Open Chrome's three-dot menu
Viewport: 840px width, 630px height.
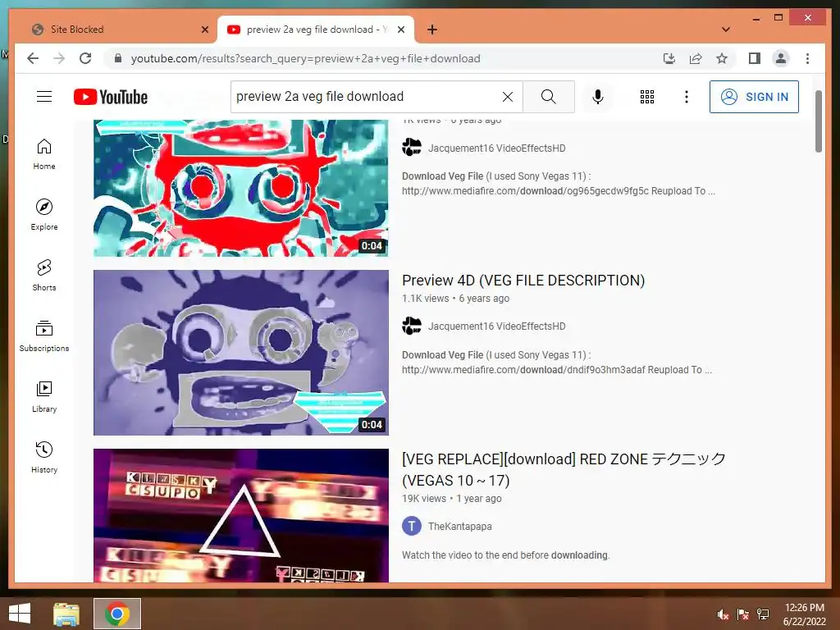pos(807,58)
